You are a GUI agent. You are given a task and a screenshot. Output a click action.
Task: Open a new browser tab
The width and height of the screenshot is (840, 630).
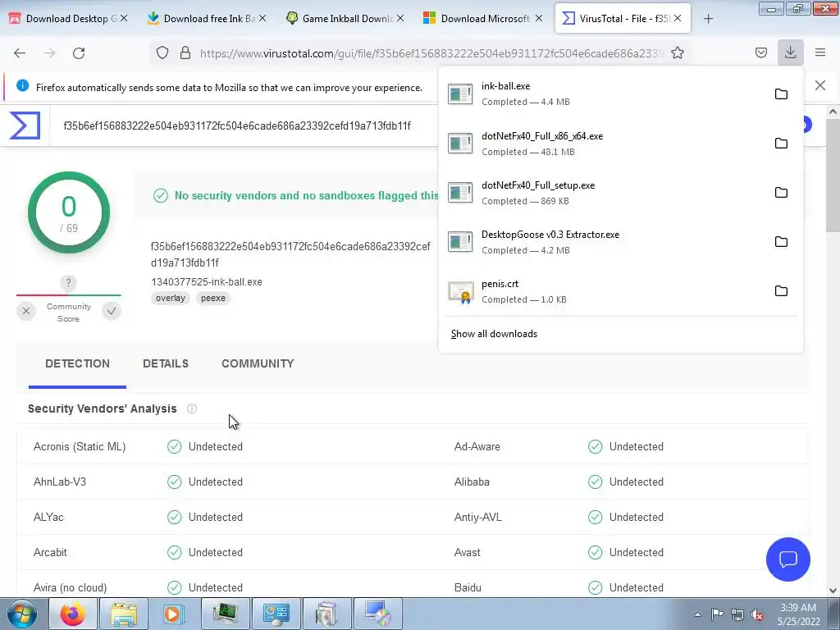click(x=708, y=19)
